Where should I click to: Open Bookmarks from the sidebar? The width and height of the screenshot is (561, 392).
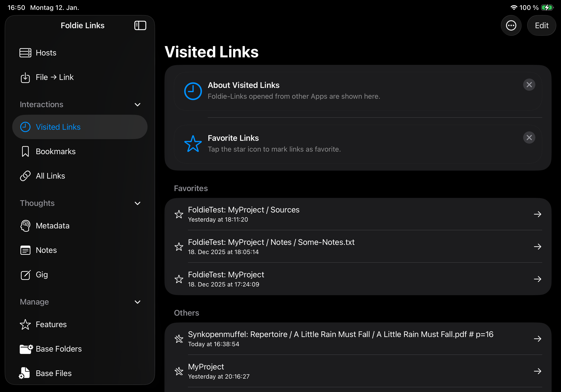[55, 152]
